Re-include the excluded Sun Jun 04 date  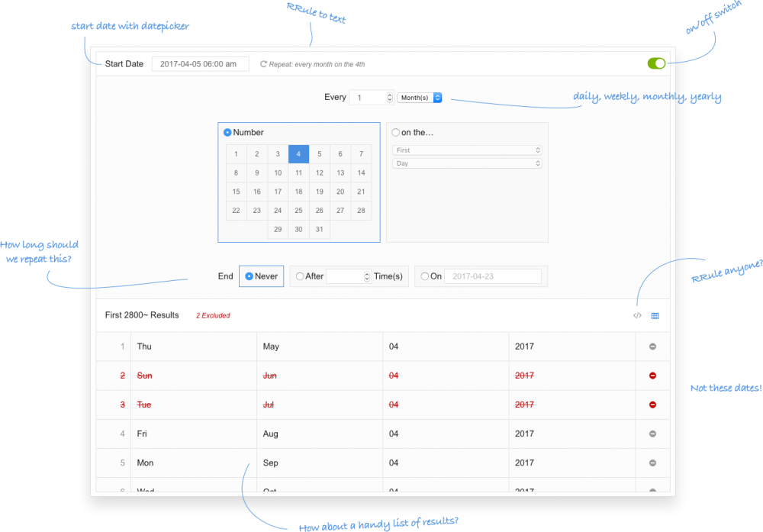tap(652, 376)
